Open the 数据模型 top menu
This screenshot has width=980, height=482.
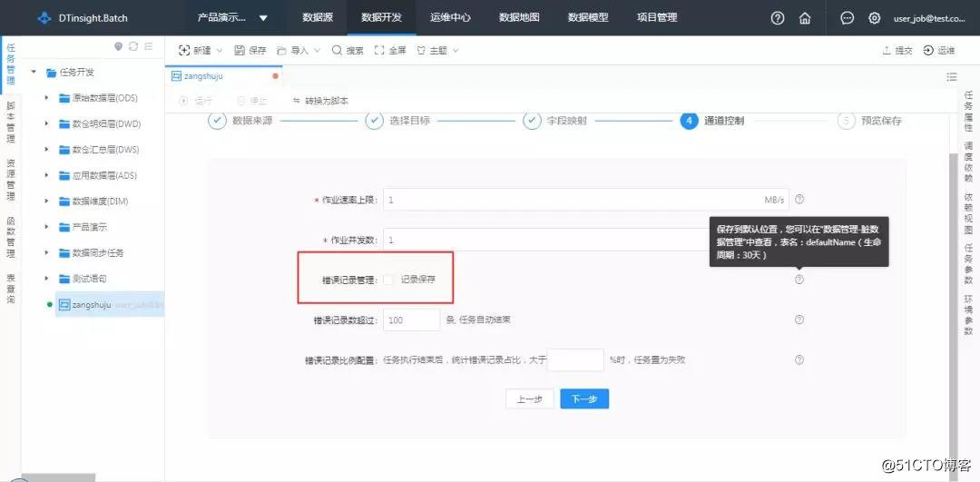[587, 17]
